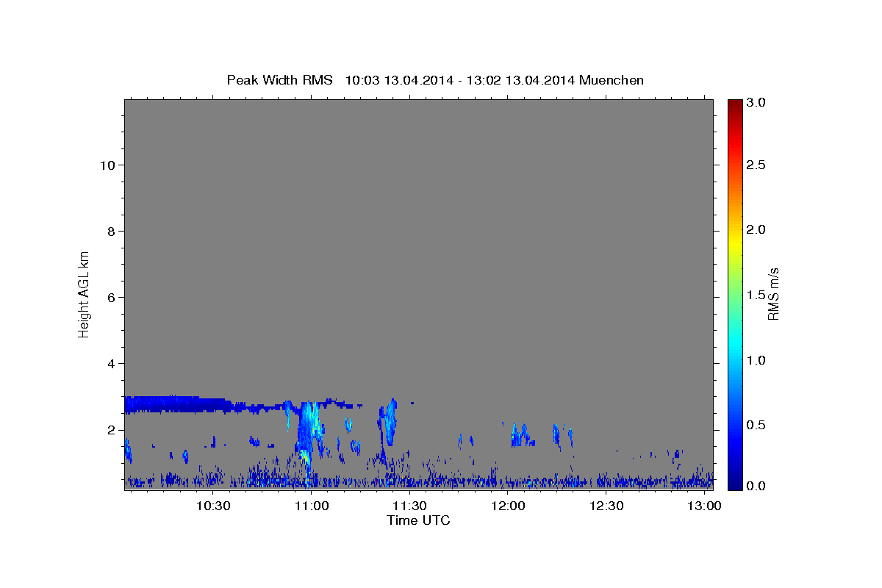Click the colorbar value 2.0
The width and height of the screenshot is (882, 588).
756,230
